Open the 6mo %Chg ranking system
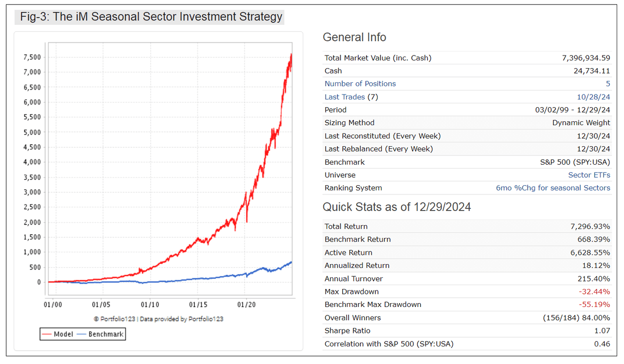Image resolution: width=624 pixels, height=364 pixels. [553, 188]
